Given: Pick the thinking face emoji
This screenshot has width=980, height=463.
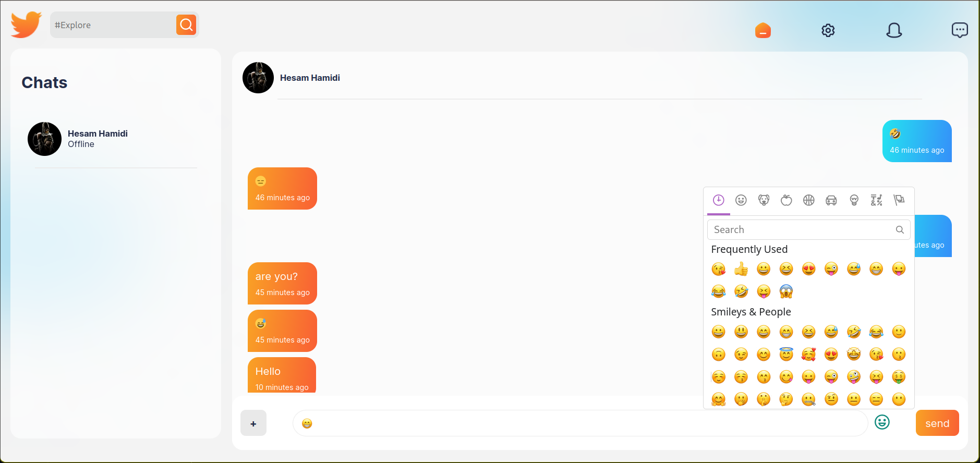Looking at the screenshot, I should tap(786, 399).
